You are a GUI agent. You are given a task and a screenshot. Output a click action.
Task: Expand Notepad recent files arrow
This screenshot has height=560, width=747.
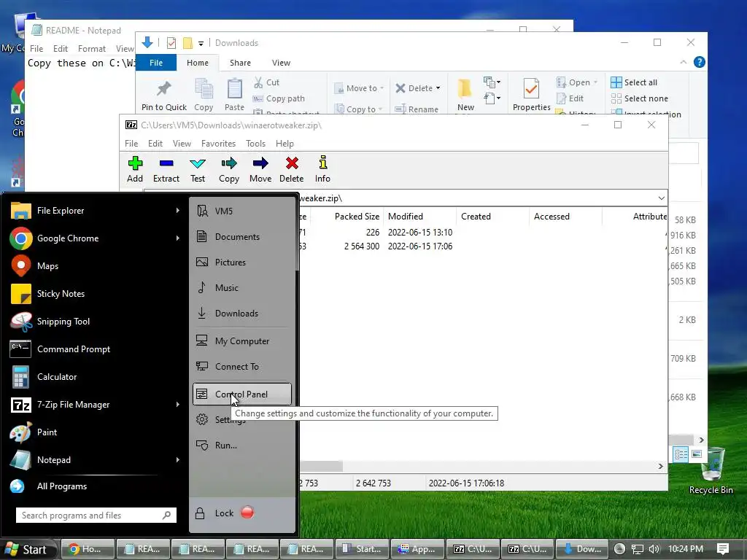178,459
